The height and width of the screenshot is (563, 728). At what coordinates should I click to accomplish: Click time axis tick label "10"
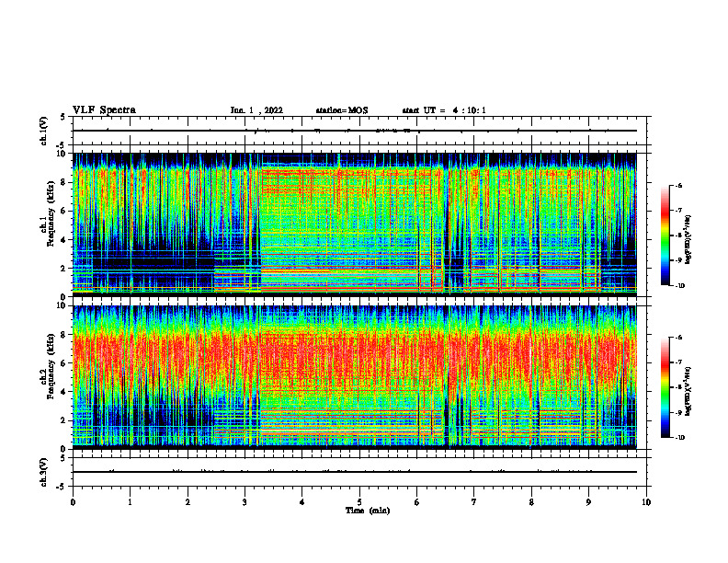pyautogui.click(x=646, y=502)
